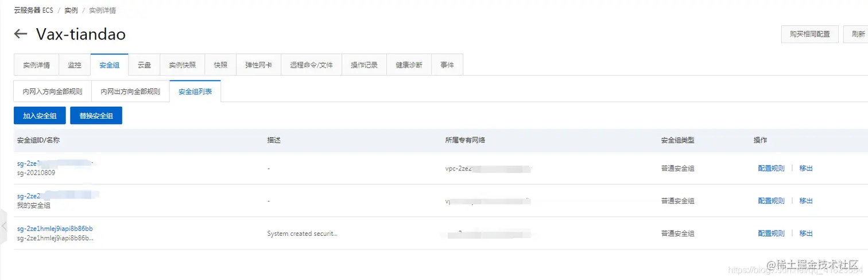
Task: Click 操作 column header
Action: point(760,140)
